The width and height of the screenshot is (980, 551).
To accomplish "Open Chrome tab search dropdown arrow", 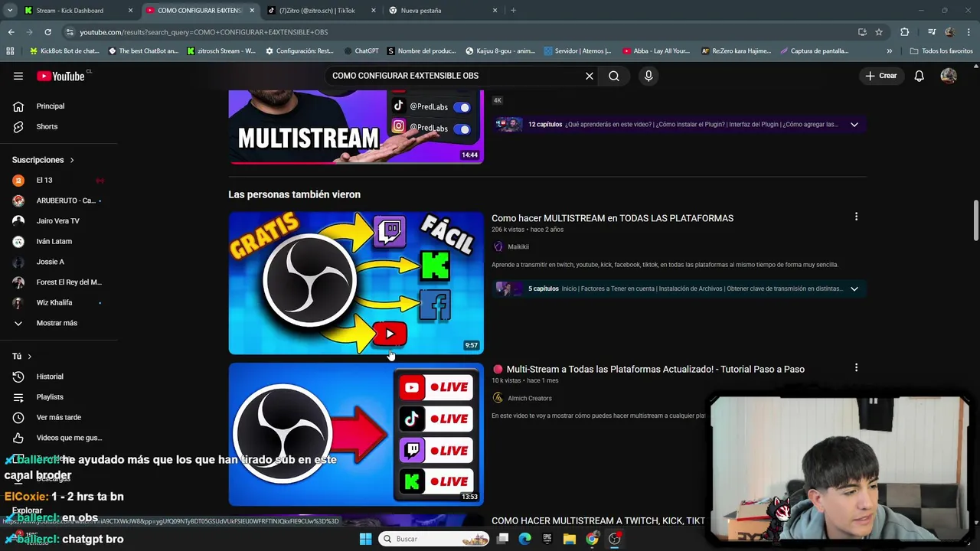I will (10, 11).
